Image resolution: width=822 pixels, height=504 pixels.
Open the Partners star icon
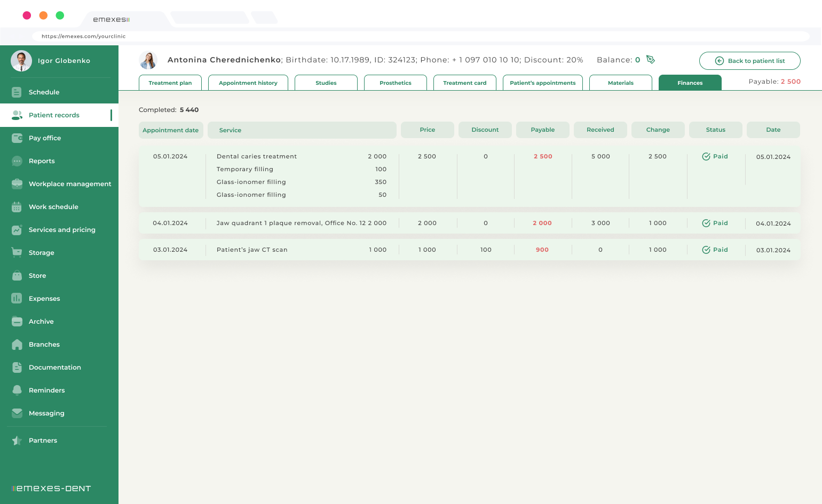(x=17, y=441)
